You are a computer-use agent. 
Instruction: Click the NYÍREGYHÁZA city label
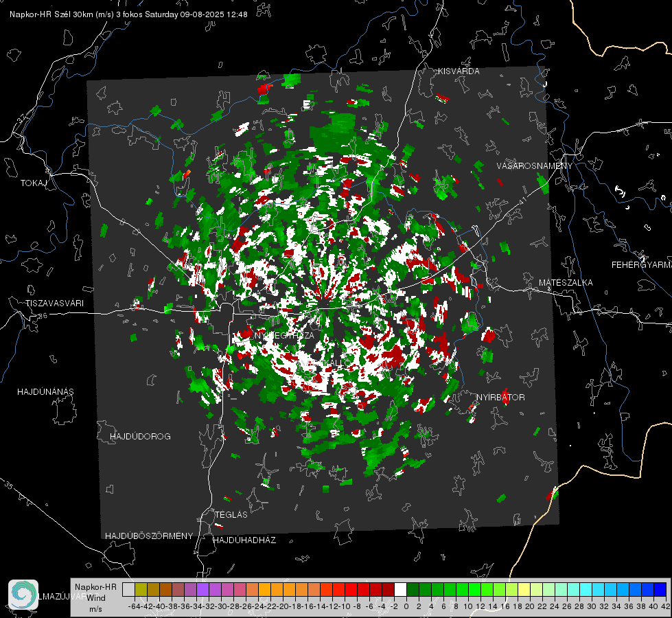(x=285, y=335)
